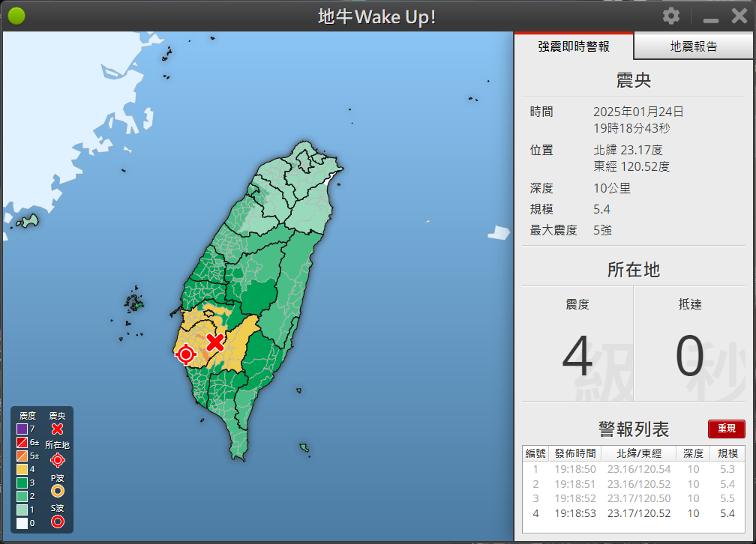Select alert row 1 issued at 19:18:50

634,469
